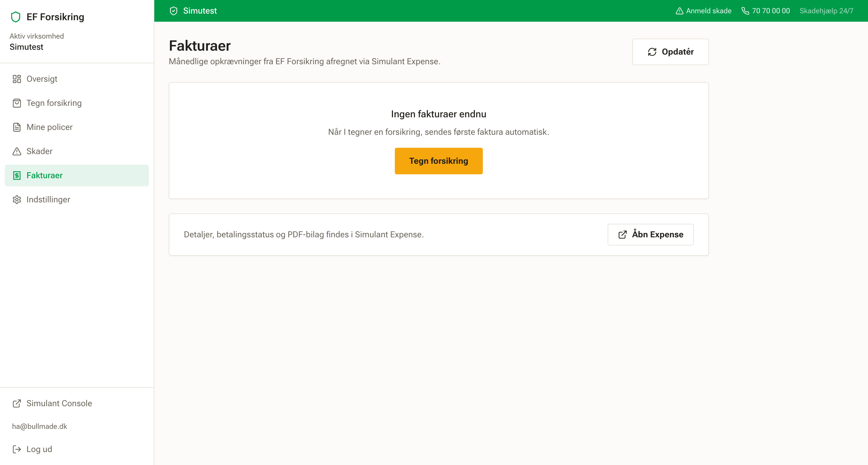Click the Tegn forsikring shopping bag icon
The height and width of the screenshot is (465, 868).
pyautogui.click(x=17, y=103)
